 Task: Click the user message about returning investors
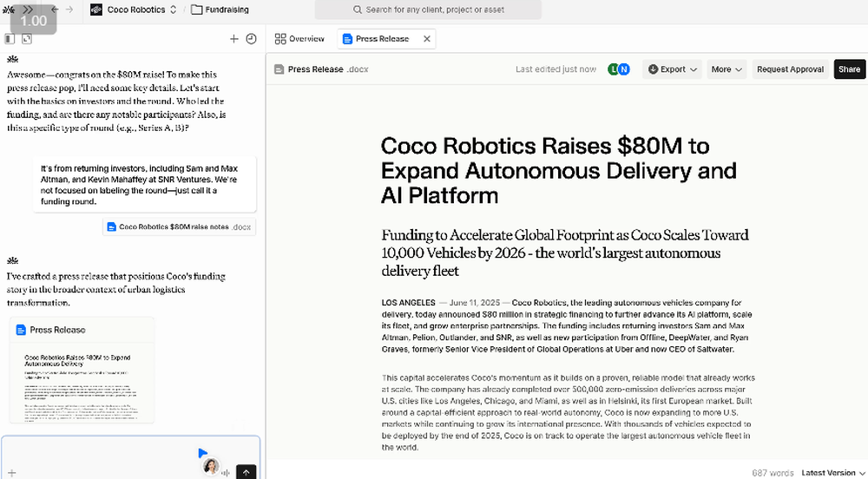(144, 185)
